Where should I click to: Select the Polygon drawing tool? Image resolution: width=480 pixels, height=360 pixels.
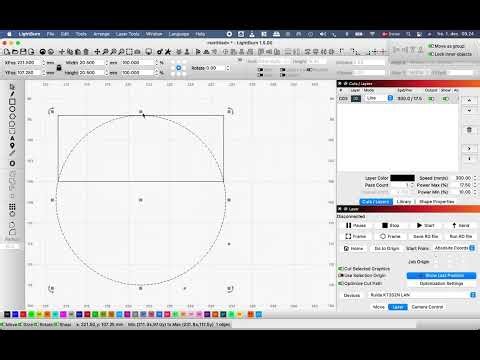click(x=12, y=116)
